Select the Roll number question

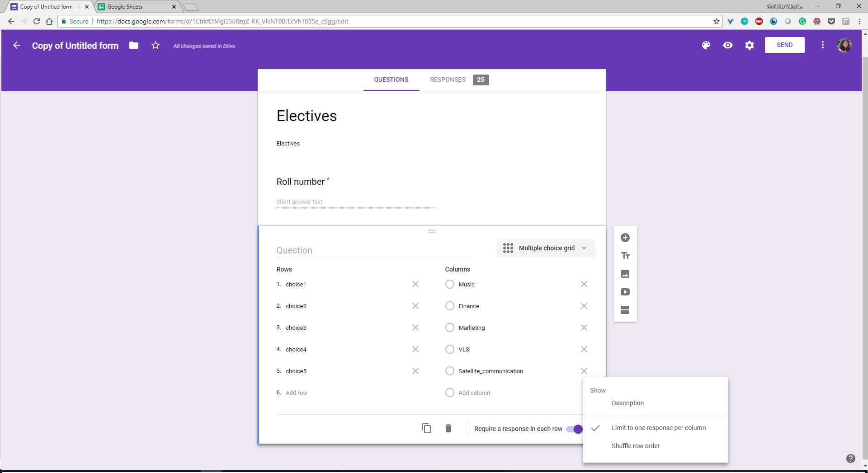[301, 182]
